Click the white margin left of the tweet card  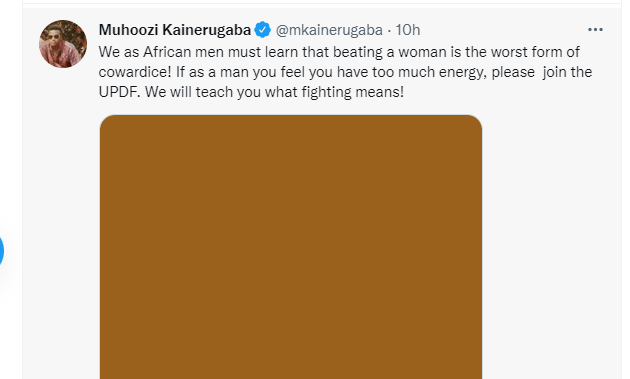click(11, 121)
